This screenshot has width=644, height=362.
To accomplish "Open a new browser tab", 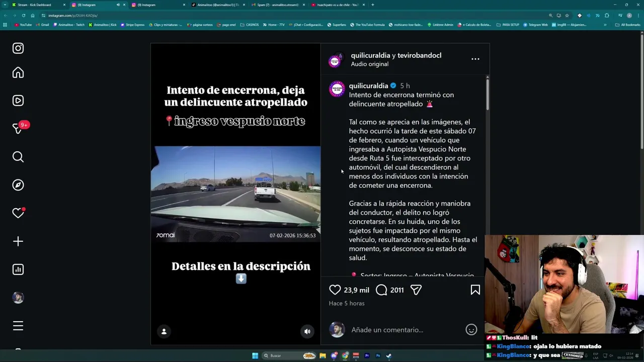I will [x=372, y=5].
